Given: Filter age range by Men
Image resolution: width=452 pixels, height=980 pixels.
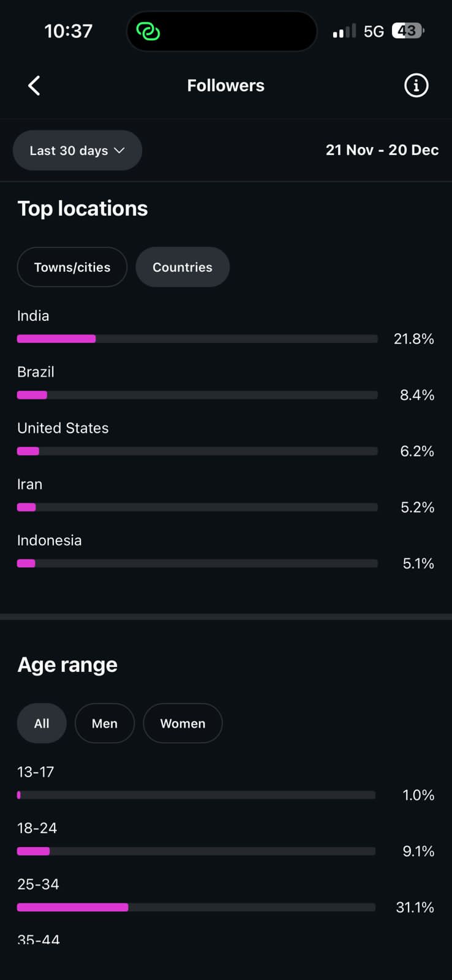Looking at the screenshot, I should point(105,723).
